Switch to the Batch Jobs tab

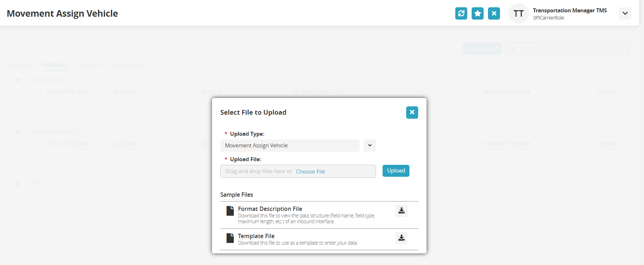pos(127,65)
